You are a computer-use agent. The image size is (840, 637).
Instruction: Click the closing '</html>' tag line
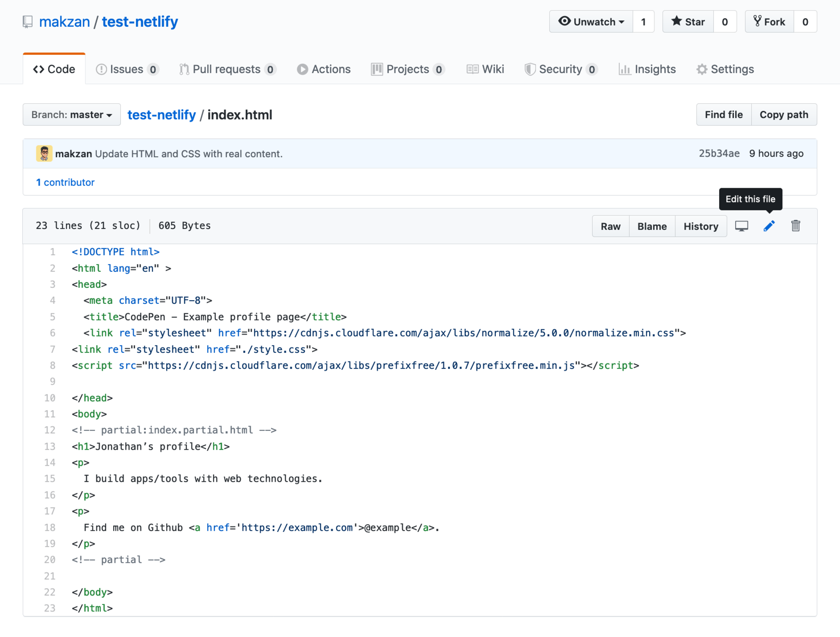coord(93,608)
